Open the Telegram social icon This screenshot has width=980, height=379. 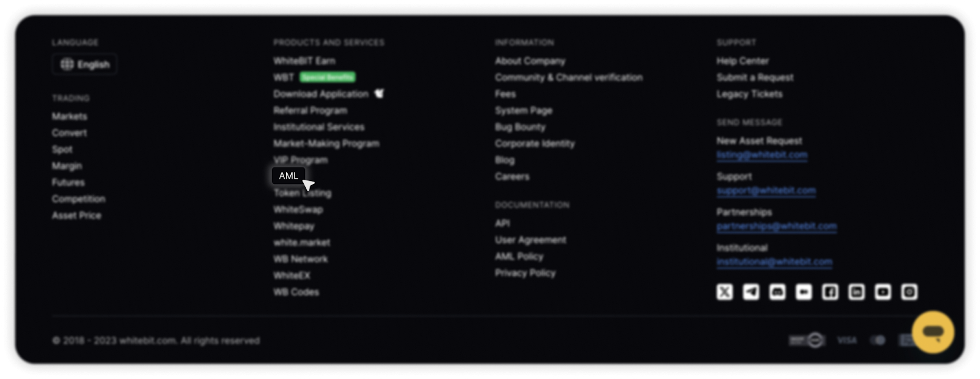pos(751,292)
